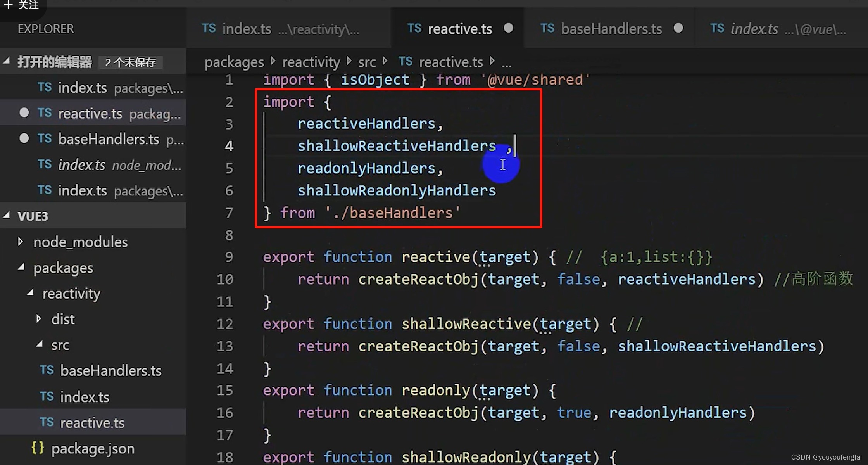Click shallowReactive function name on line 12
The width and height of the screenshot is (868, 465).
[x=466, y=324]
